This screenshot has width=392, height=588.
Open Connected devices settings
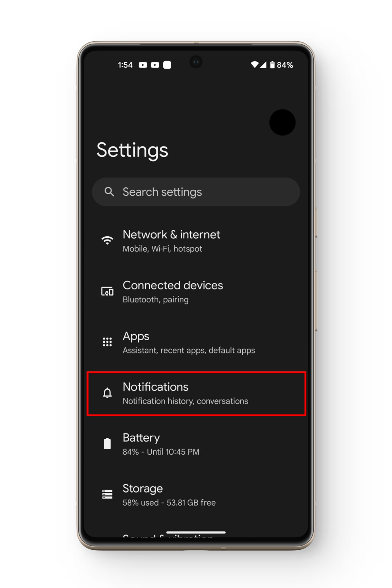(196, 291)
